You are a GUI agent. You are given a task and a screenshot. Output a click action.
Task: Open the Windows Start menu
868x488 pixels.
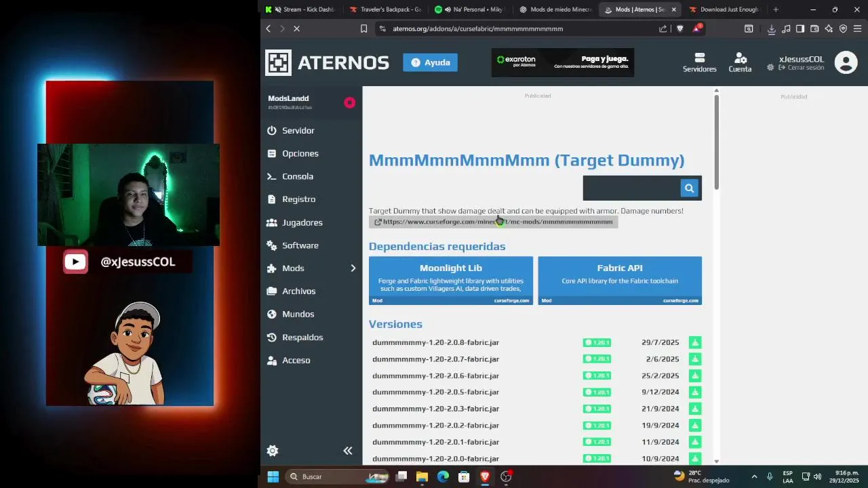point(273,476)
